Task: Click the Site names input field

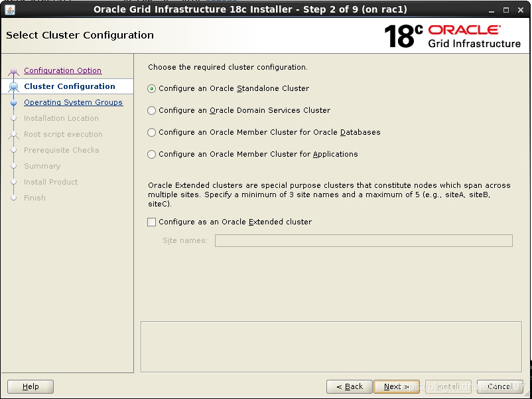Action: click(x=364, y=241)
